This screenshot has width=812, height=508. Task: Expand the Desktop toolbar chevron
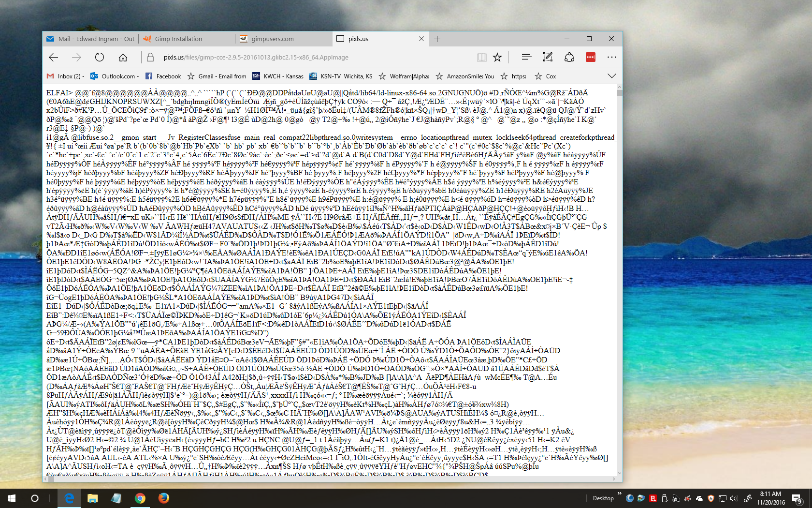(x=620, y=493)
